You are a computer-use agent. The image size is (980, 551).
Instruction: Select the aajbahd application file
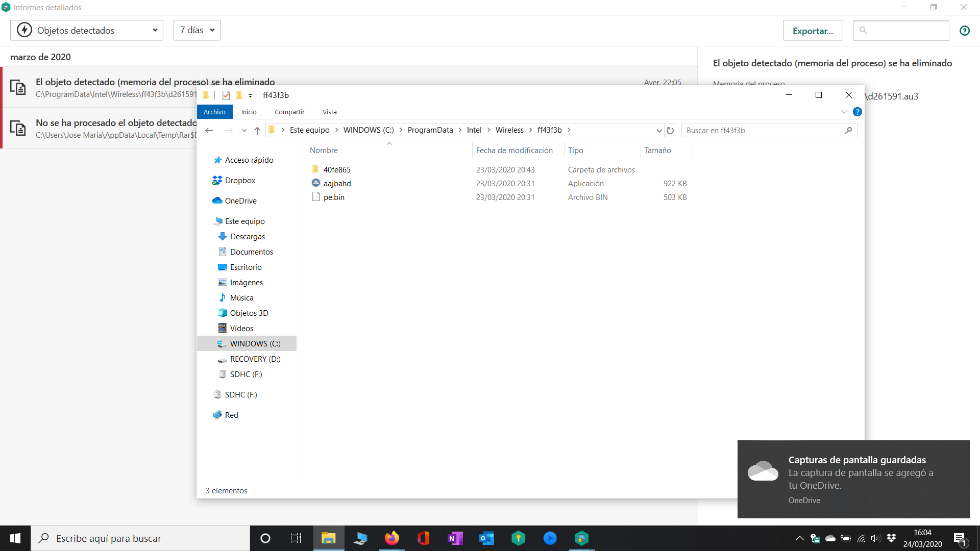coord(337,184)
